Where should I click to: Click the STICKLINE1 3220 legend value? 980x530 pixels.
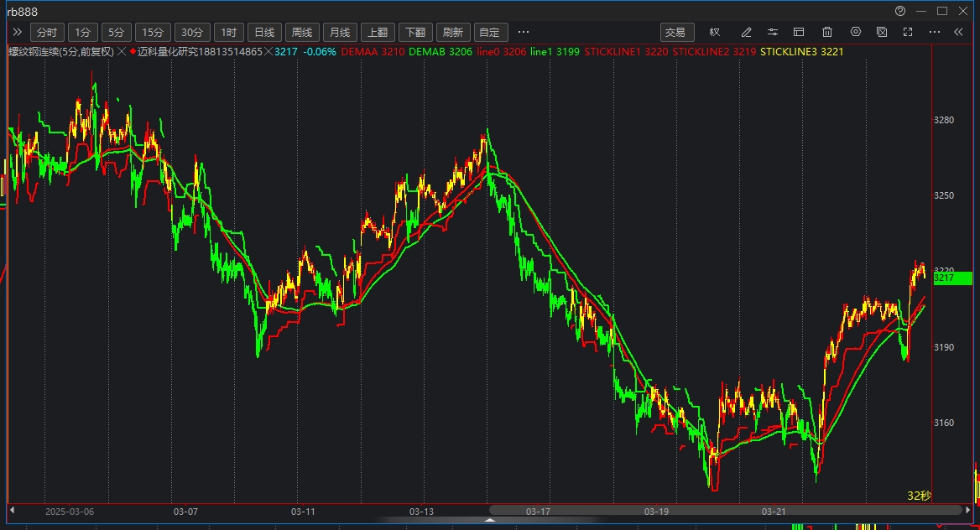click(x=626, y=51)
